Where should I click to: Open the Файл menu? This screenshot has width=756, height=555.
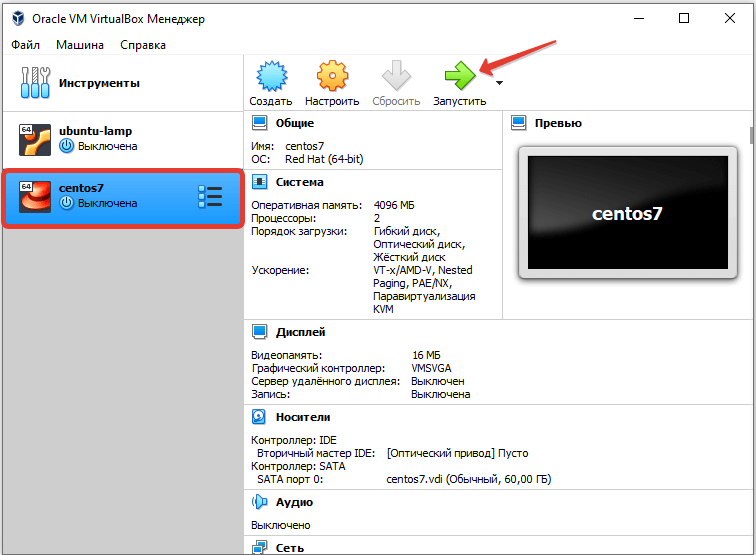[x=27, y=45]
